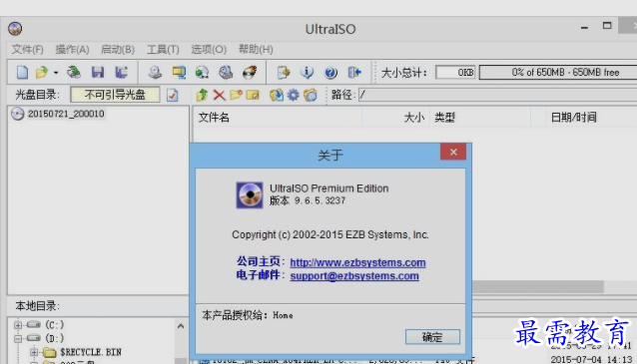Image resolution: width=637 pixels, height=364 pixels.
Task: Save the image with the floppy icon
Action: point(98,73)
